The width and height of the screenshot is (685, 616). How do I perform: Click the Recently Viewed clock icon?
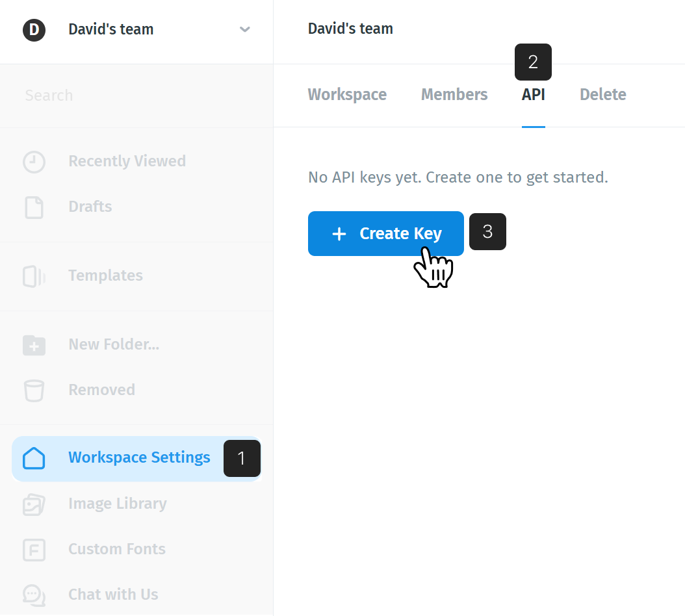34,162
